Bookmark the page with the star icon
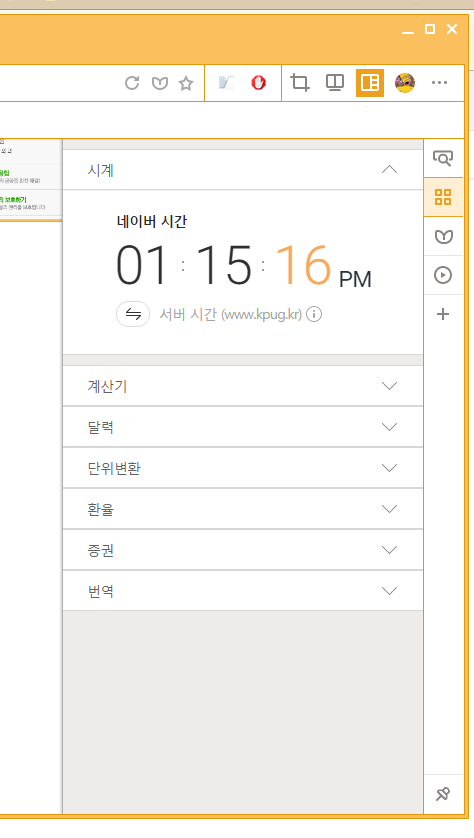This screenshot has width=474, height=838. pos(185,83)
